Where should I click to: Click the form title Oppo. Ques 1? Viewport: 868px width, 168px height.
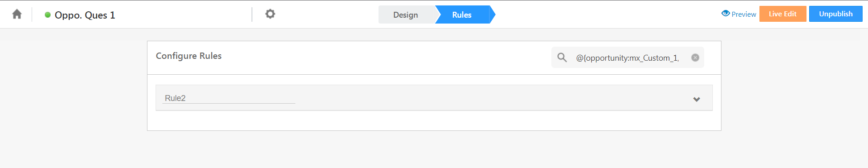(x=85, y=15)
